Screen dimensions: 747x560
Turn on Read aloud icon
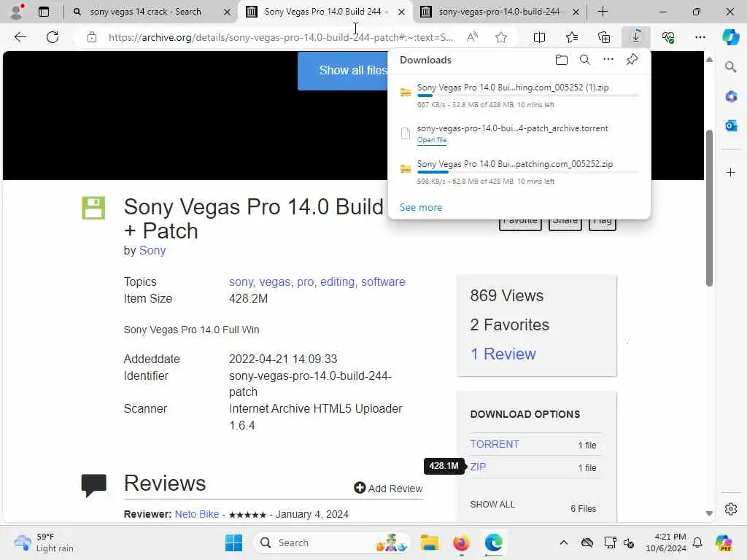click(x=472, y=37)
